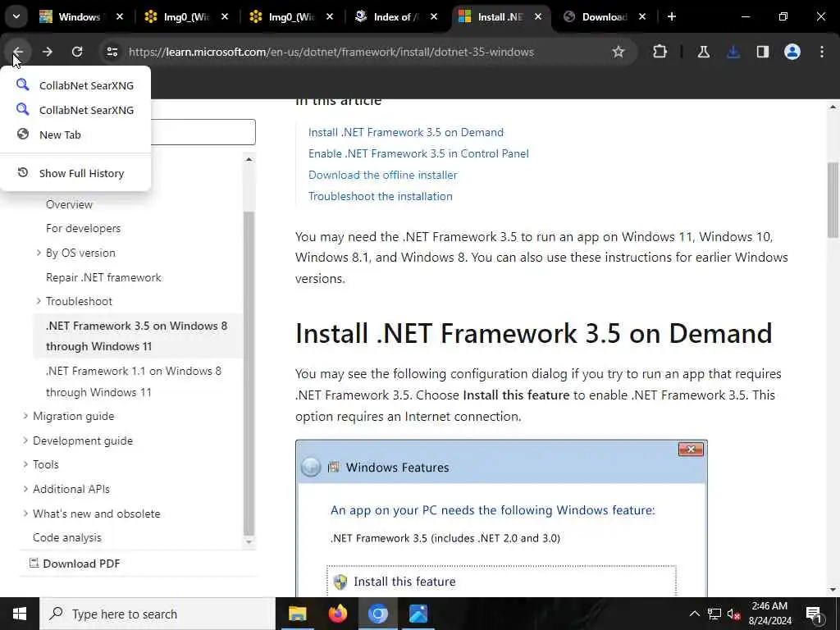
Task: Select .NET Framework 3.5 on Windows 8 item
Action: click(137, 336)
